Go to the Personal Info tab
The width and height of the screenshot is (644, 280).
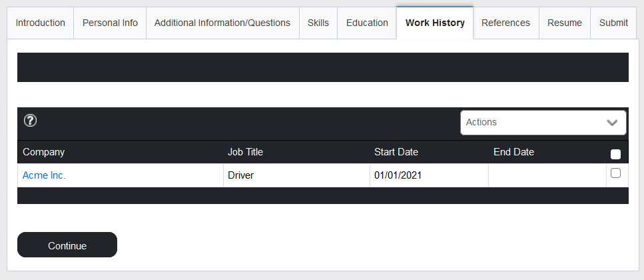tap(110, 23)
